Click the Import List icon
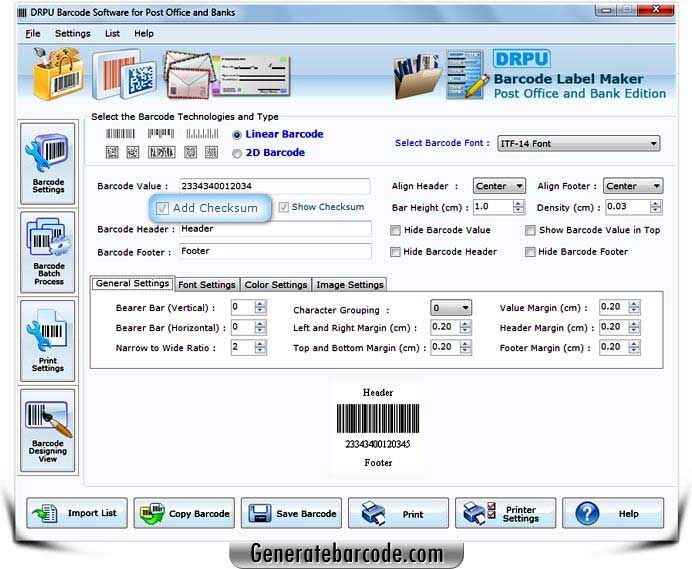The image size is (692, 569). (45, 513)
